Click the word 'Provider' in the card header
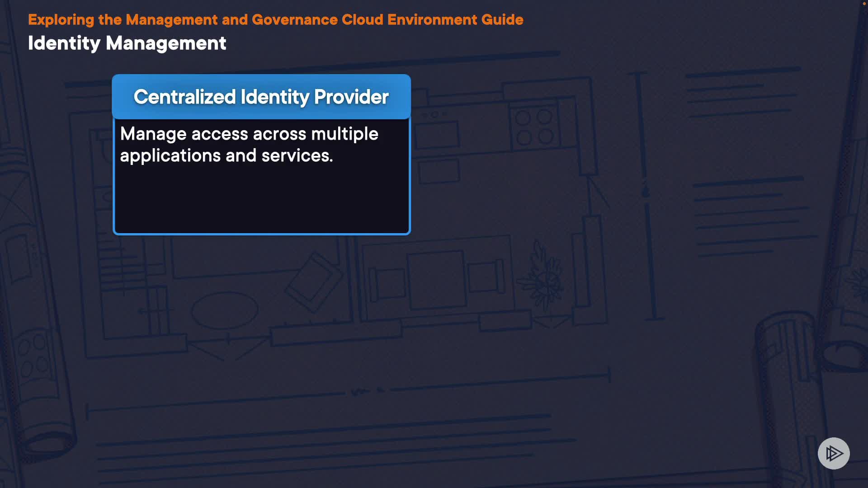The height and width of the screenshot is (488, 868). point(351,97)
